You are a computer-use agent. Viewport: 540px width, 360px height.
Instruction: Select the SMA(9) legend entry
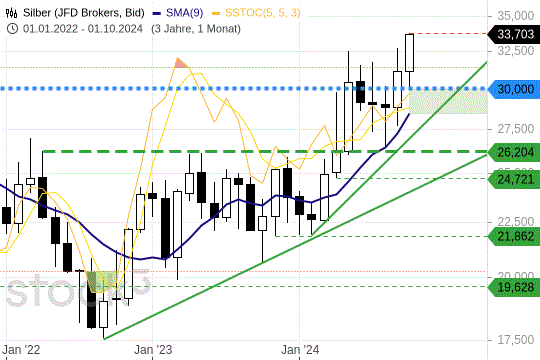(x=179, y=13)
